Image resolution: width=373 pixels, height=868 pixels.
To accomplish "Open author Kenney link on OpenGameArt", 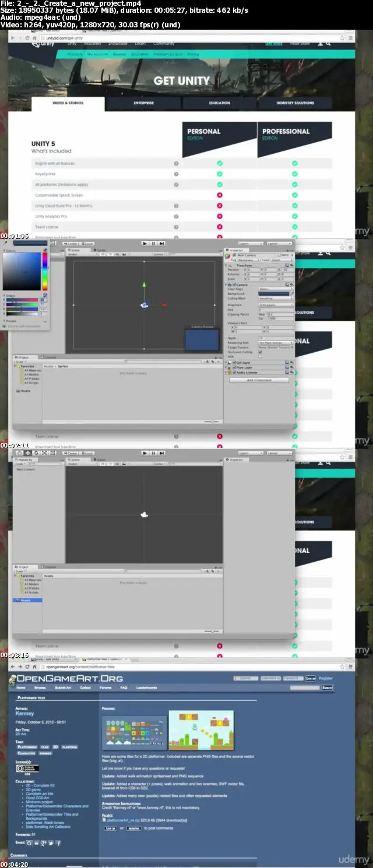I will 24,713.
